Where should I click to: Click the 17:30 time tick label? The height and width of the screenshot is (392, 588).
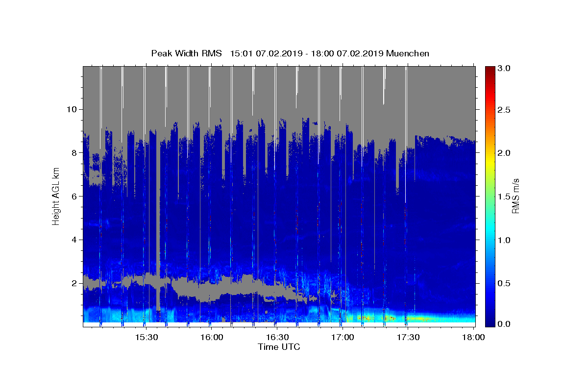(408, 337)
